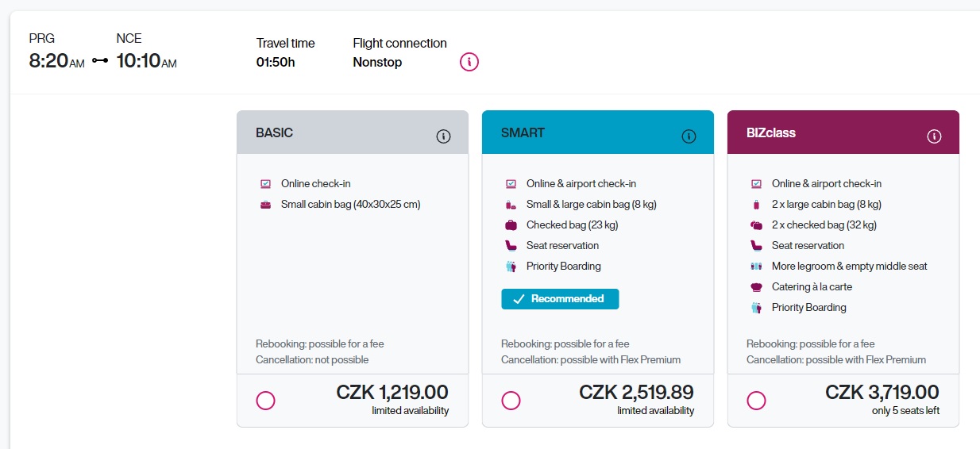Open BASIC fare info icon

pyautogui.click(x=443, y=136)
